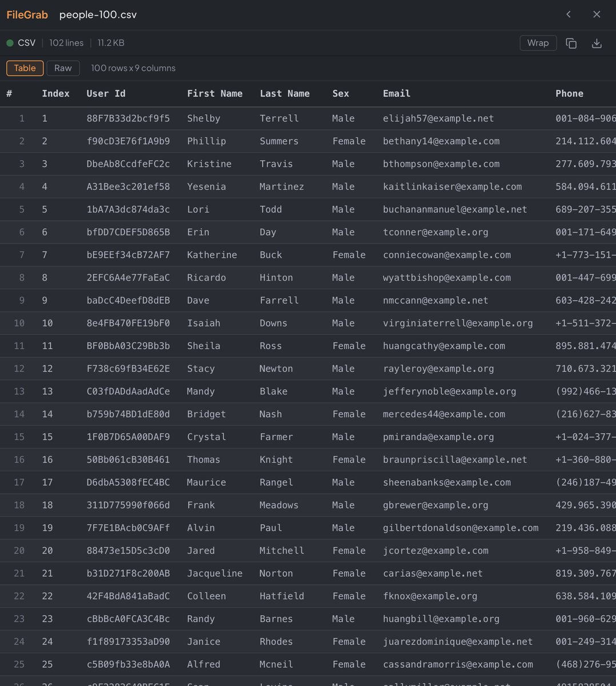Click the User Id column header

(x=106, y=94)
